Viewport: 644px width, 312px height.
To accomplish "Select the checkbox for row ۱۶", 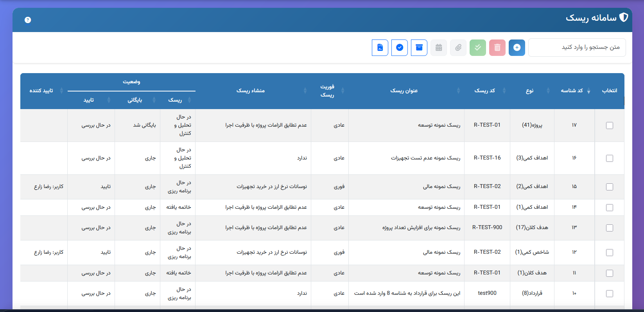I will (610, 158).
